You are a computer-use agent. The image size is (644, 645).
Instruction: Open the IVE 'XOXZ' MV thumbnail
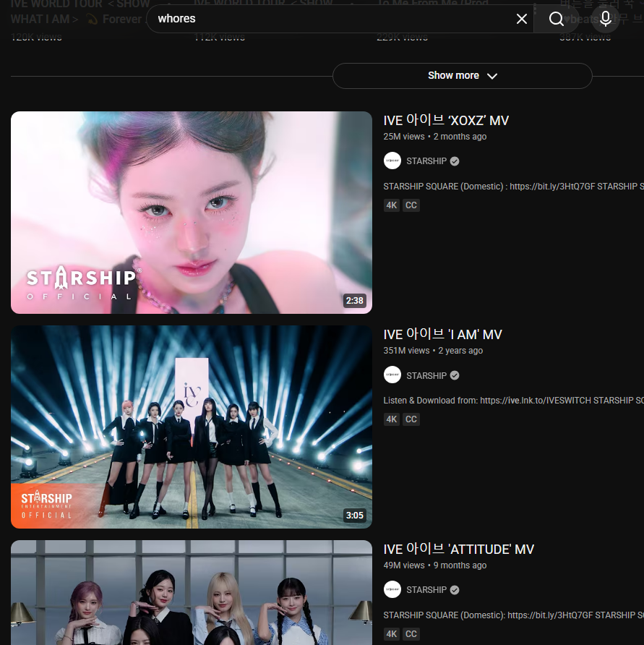coord(192,213)
